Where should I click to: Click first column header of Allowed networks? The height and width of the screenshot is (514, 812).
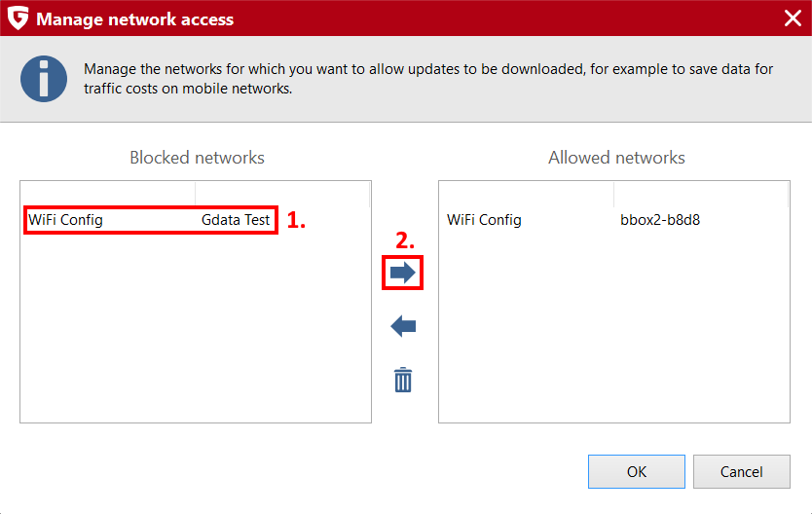526,194
